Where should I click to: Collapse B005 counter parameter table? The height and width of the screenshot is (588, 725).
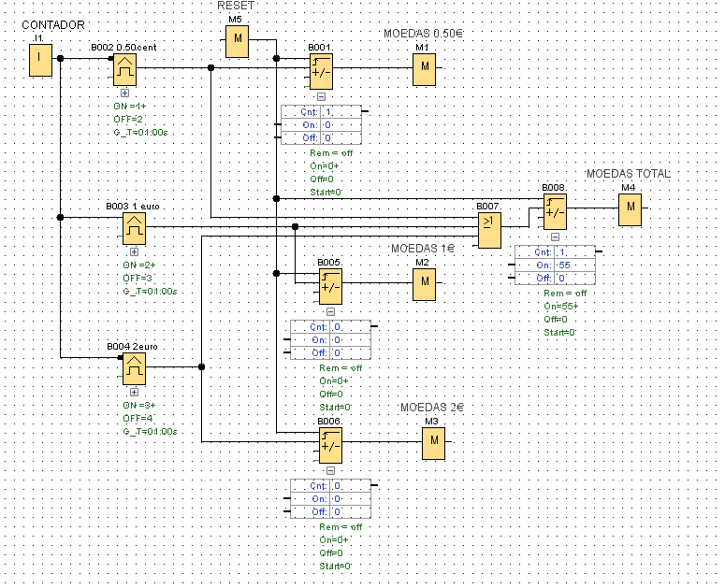click(x=330, y=311)
